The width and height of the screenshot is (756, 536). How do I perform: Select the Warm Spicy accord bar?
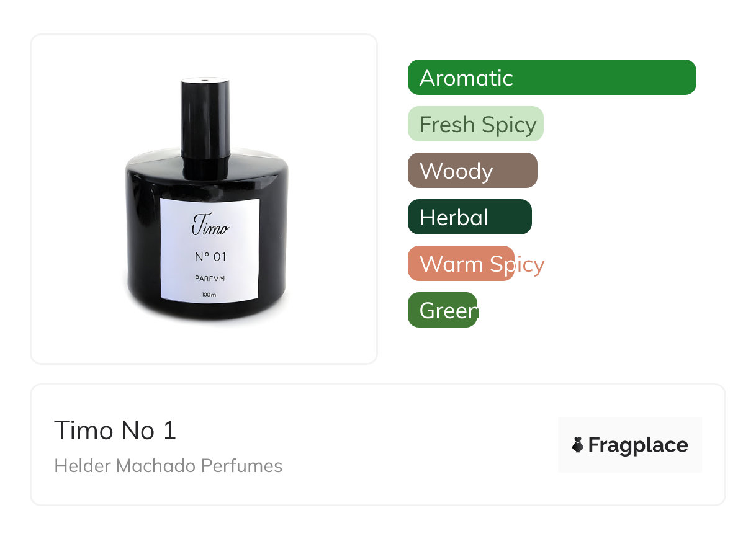coord(461,264)
